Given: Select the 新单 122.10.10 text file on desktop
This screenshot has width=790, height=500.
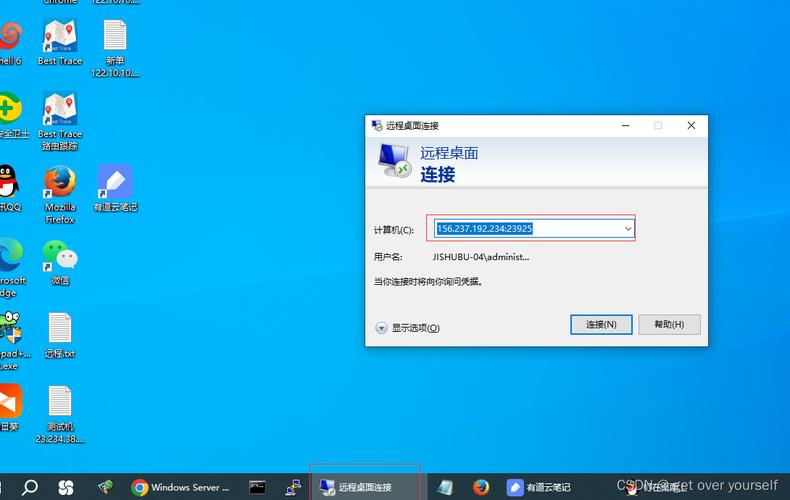Looking at the screenshot, I should point(115,48).
